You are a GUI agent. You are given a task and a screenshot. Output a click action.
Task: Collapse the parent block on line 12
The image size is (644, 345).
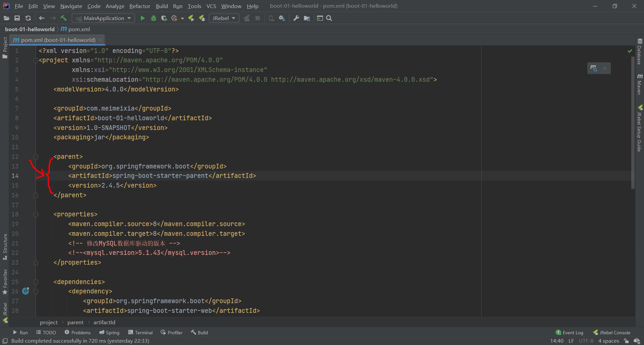[x=36, y=157]
